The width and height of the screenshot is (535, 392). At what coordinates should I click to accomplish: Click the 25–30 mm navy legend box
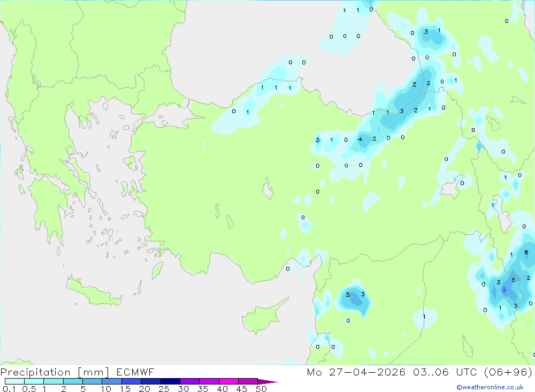(170, 381)
